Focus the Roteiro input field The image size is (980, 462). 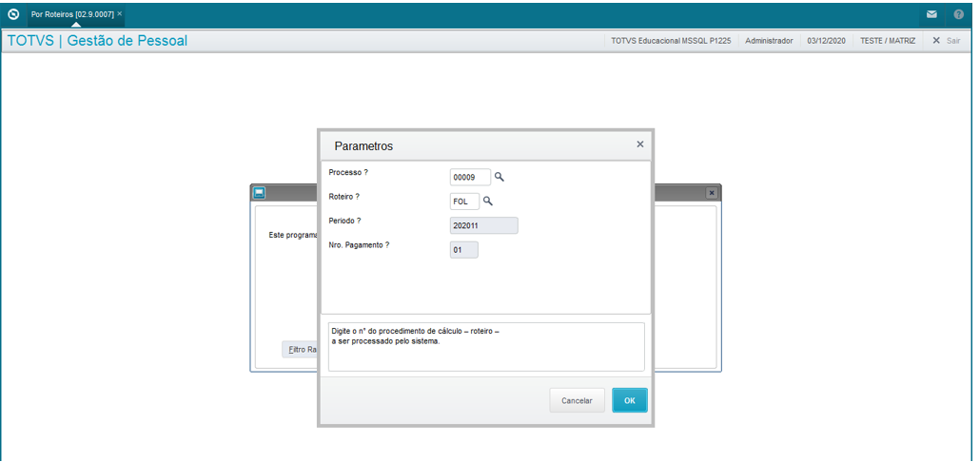click(464, 202)
